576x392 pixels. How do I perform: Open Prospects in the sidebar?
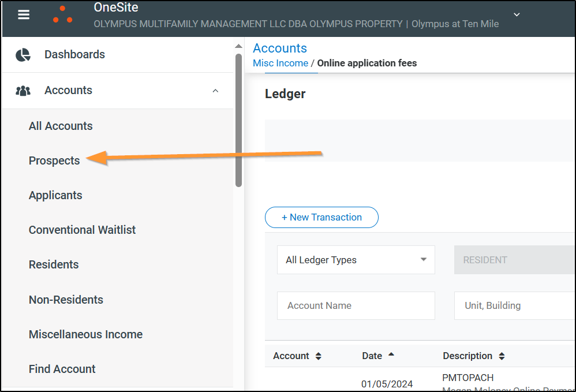tap(54, 160)
